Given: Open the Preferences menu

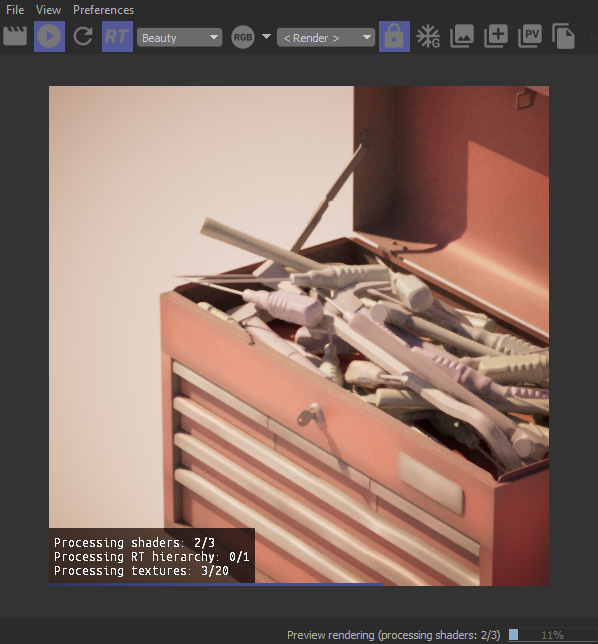Looking at the screenshot, I should point(104,10).
